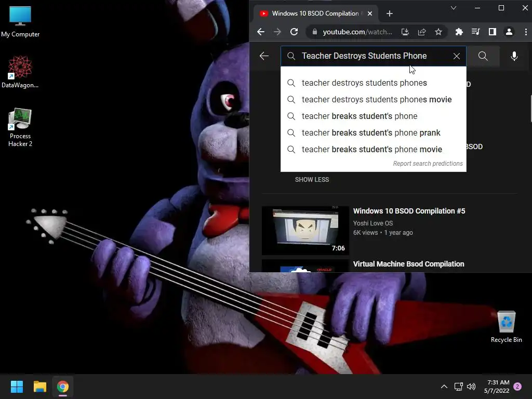532x399 pixels.
Task: Share this page via address bar icon
Action: click(x=422, y=32)
